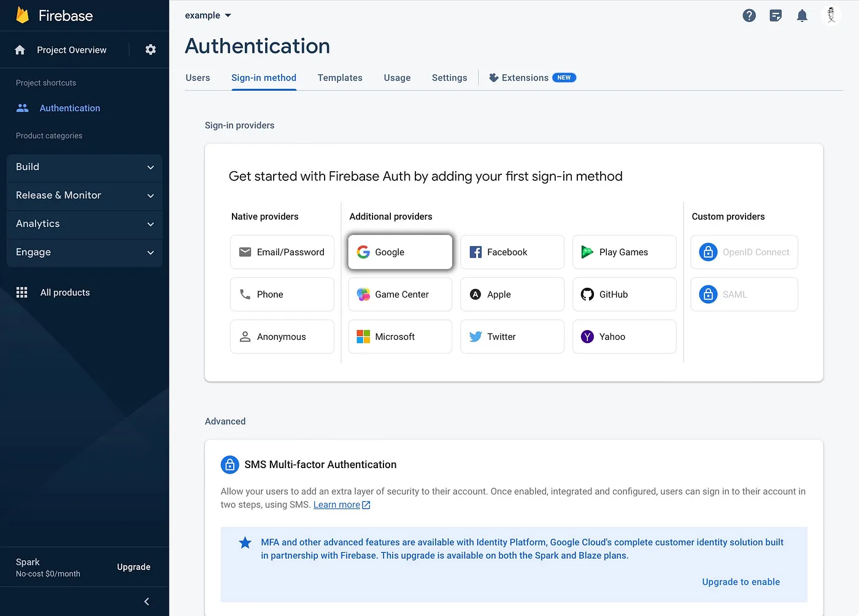
Task: Select the Sign-in method tab
Action: coord(264,78)
